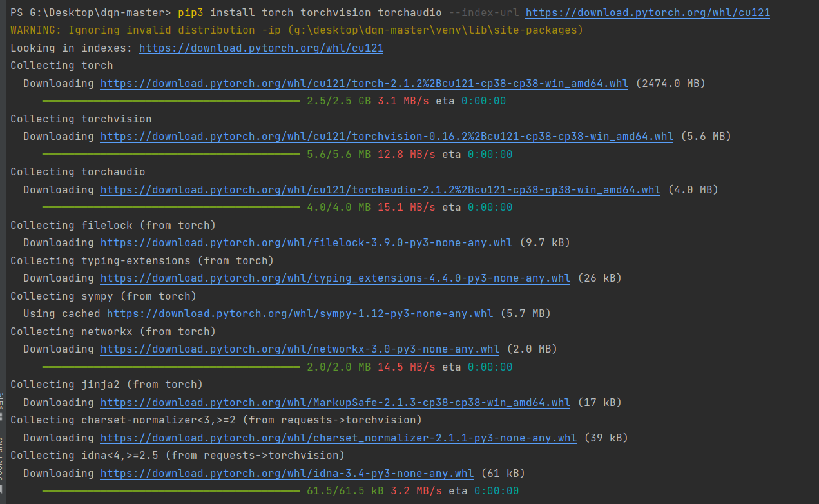Click the torch 2.5/2.5 GB progress bar
This screenshot has width=819, height=504.
coord(171,101)
